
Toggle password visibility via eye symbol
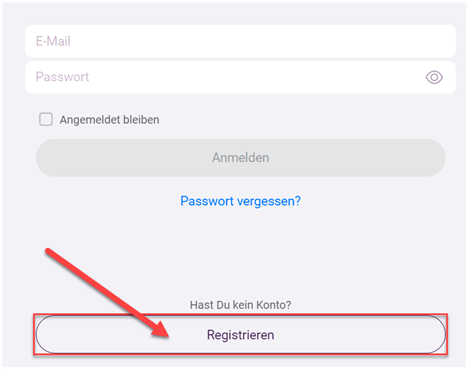click(434, 77)
